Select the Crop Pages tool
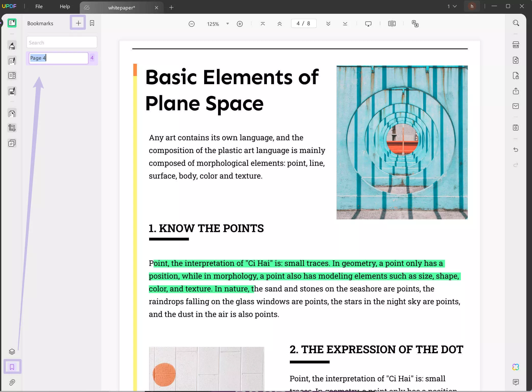This screenshot has width=532, height=392. tap(12, 128)
